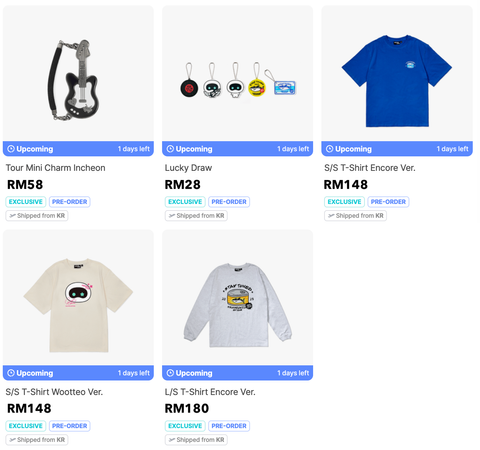This screenshot has width=480, height=450.
Task: Open the Lucky Draw keychains product image
Action: point(237,73)
